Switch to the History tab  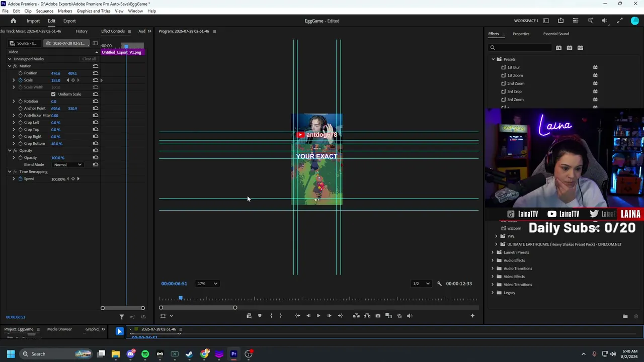pyautogui.click(x=82, y=31)
